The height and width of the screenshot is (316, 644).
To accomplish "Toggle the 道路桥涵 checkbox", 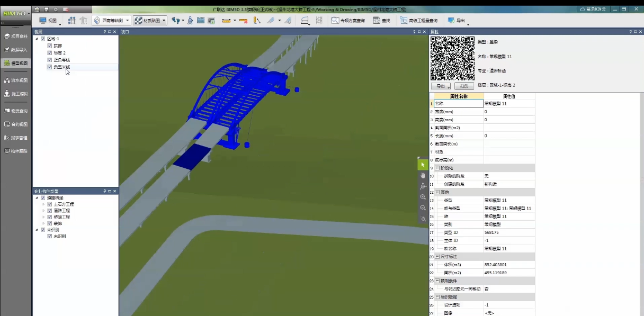I will click(x=43, y=198).
